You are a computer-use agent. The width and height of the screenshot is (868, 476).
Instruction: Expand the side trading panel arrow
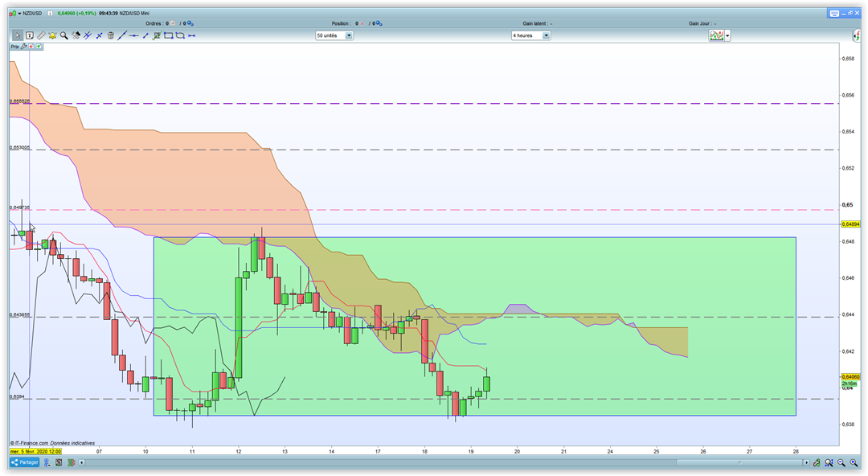pyautogui.click(x=857, y=35)
